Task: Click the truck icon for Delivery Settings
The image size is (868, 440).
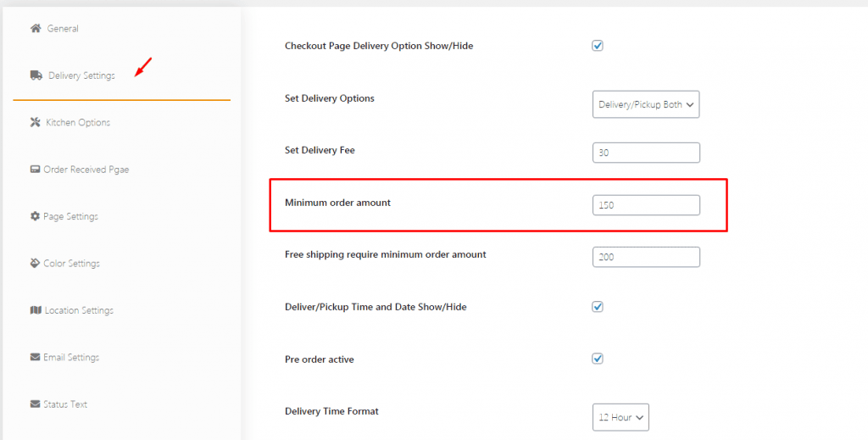Action: 36,75
